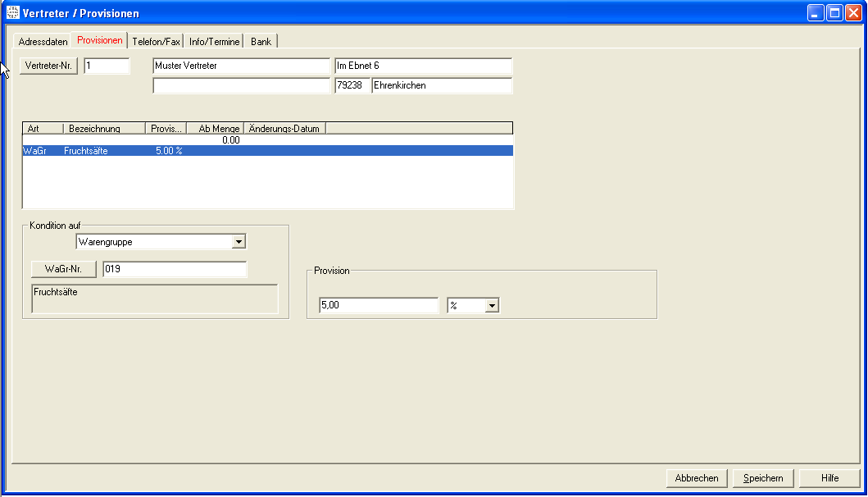Switch to the Adressdaten tab
This screenshot has height=497, width=868.
click(x=43, y=41)
